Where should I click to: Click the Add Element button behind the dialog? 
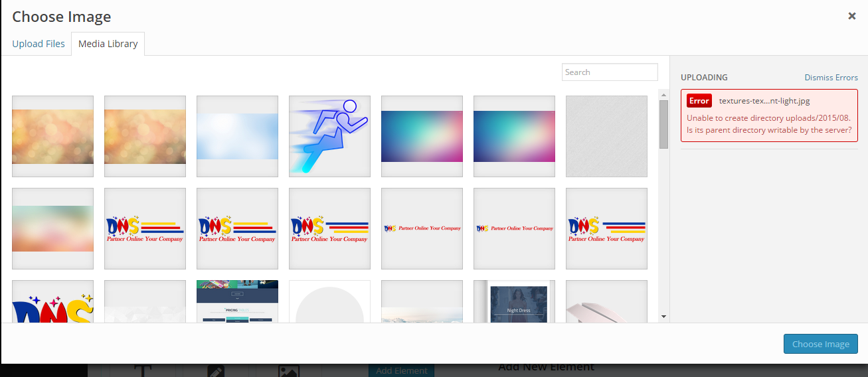point(401,370)
